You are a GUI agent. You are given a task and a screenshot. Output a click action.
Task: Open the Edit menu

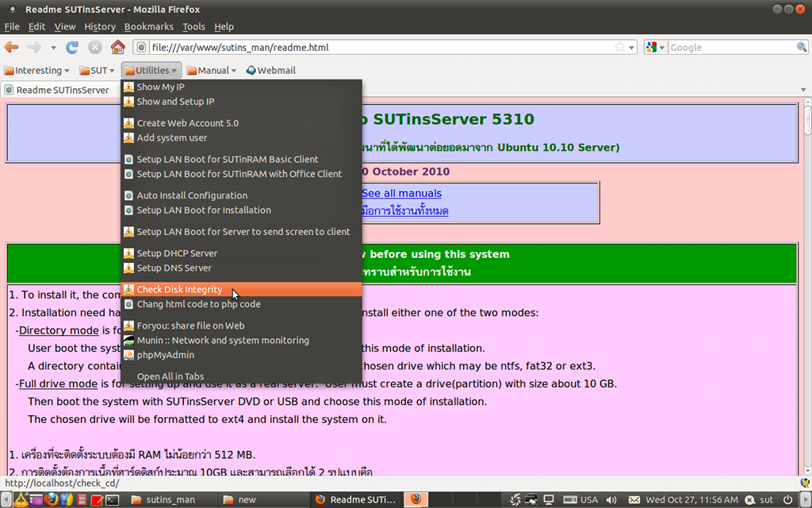tap(36, 26)
